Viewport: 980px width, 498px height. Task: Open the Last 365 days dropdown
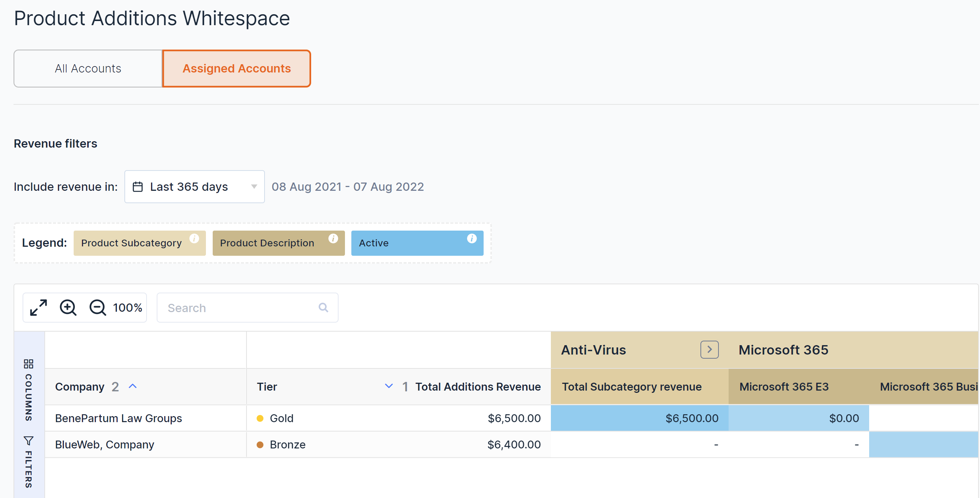pyautogui.click(x=194, y=187)
